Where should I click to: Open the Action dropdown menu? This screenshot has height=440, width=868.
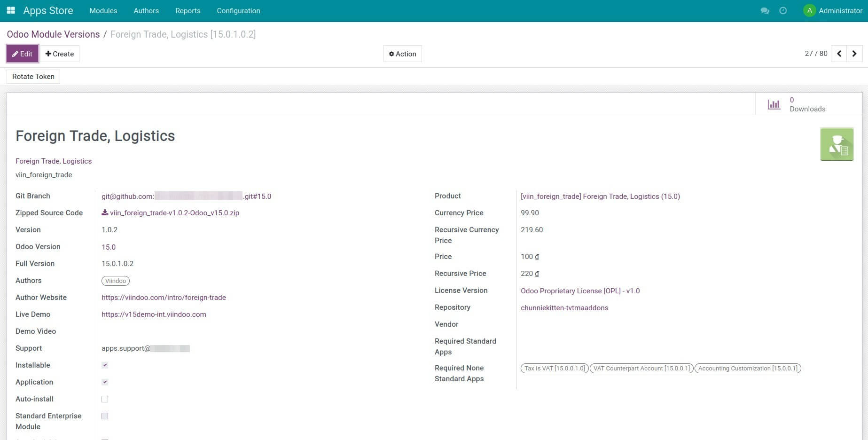coord(402,54)
